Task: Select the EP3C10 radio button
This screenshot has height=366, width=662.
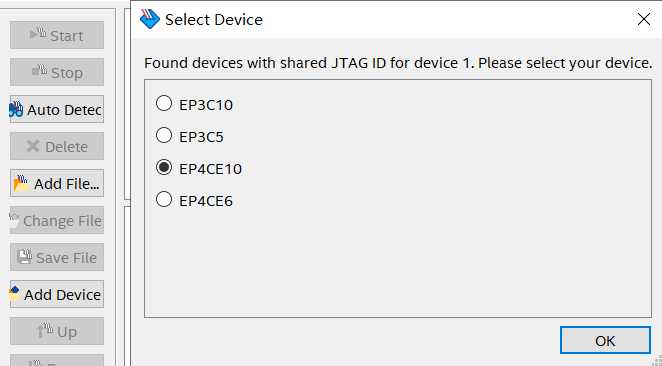Action: pos(164,103)
